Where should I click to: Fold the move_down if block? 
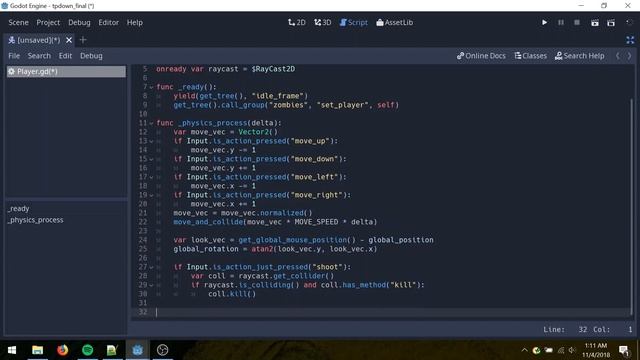click(x=151, y=159)
